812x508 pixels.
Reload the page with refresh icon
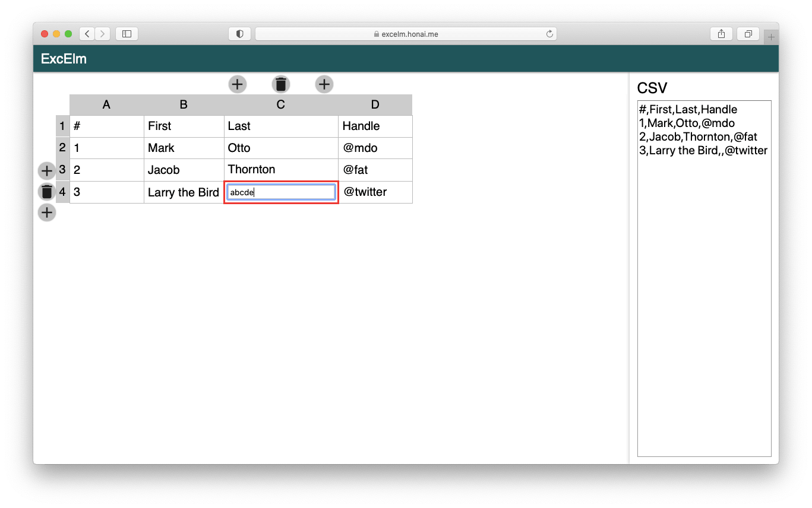click(549, 34)
